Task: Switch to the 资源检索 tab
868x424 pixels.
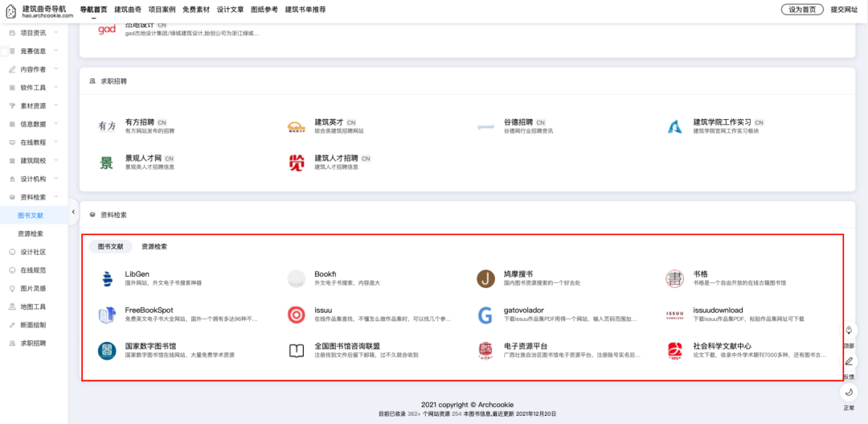Action: (154, 246)
